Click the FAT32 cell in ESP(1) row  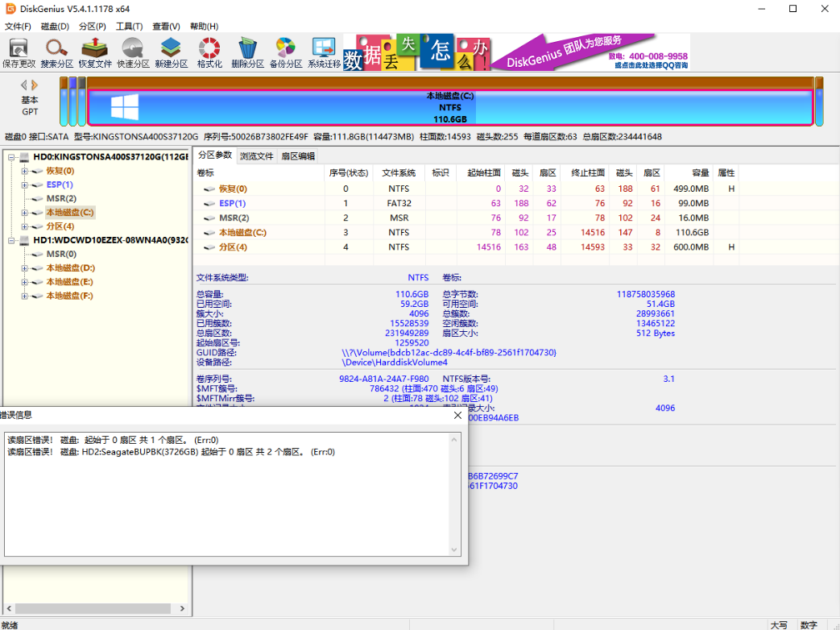(399, 204)
